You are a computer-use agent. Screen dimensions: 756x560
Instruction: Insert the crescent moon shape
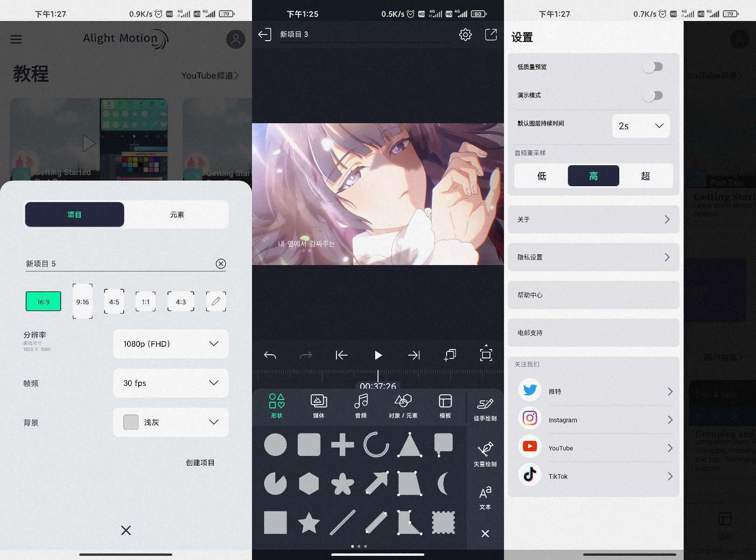[443, 483]
